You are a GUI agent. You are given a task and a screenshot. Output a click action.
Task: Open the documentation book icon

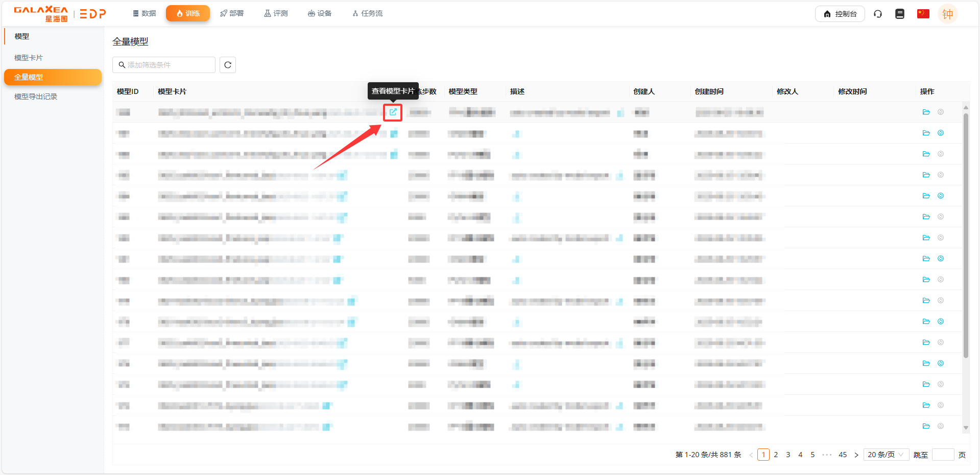[x=900, y=14]
